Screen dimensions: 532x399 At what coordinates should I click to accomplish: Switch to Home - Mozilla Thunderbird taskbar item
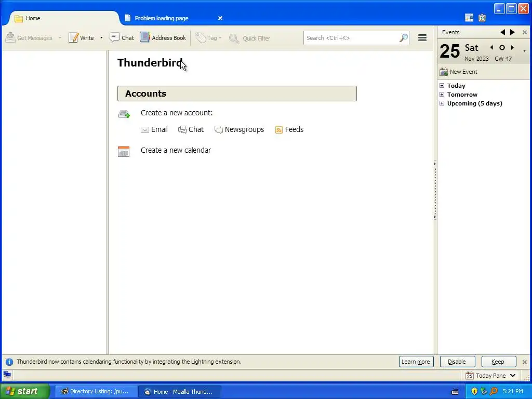pyautogui.click(x=180, y=392)
